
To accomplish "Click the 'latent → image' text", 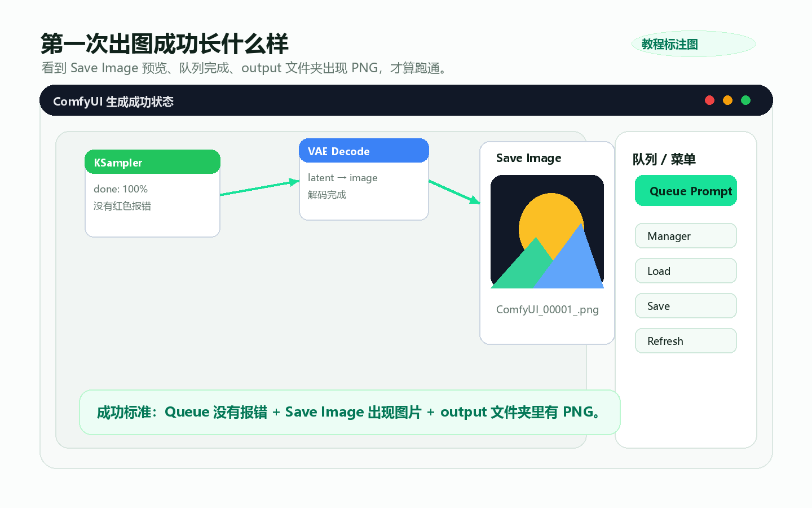I will click(x=343, y=178).
